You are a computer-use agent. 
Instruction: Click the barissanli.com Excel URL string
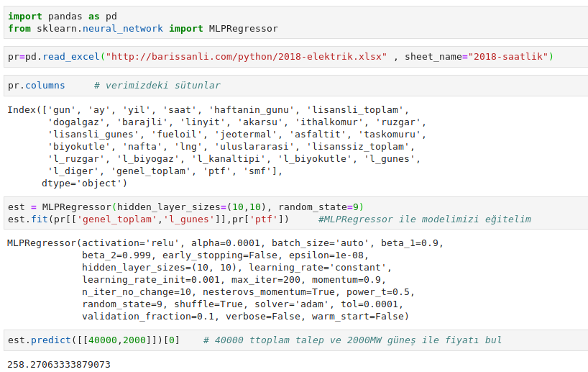pos(247,57)
